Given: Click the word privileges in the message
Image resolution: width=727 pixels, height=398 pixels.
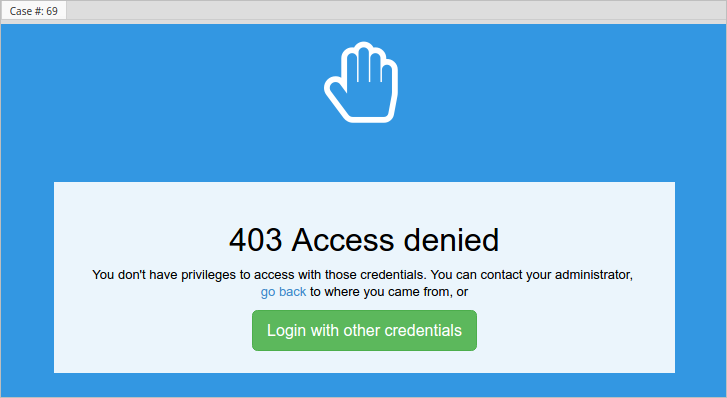Looking at the screenshot, I should [208, 275].
